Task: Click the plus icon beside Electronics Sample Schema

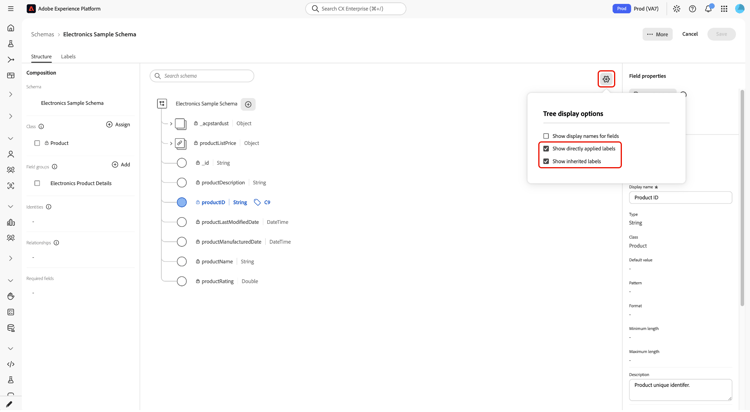Action: (248, 104)
